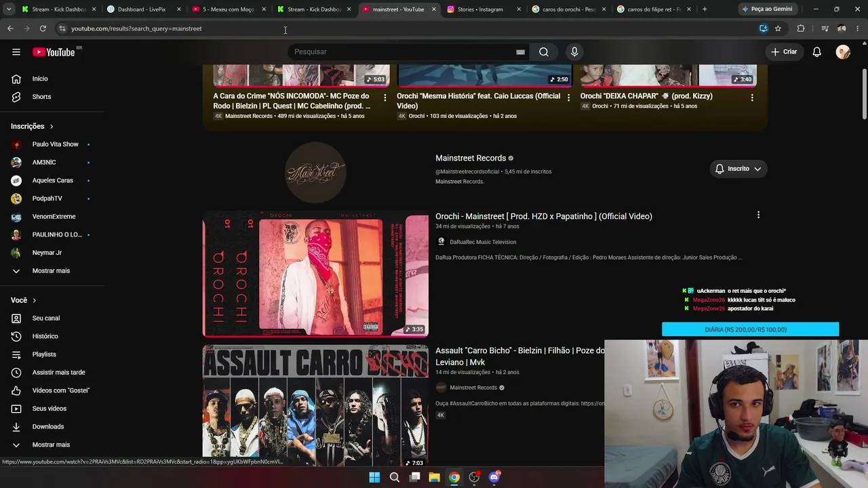
Task: Open the YouTube hamburger guide menu
Action: point(16,52)
